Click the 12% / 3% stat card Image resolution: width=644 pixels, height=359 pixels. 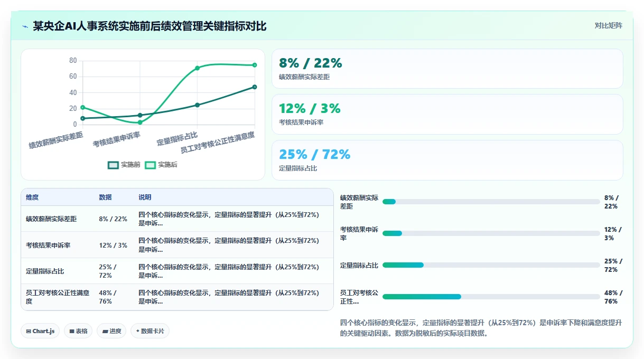point(447,114)
